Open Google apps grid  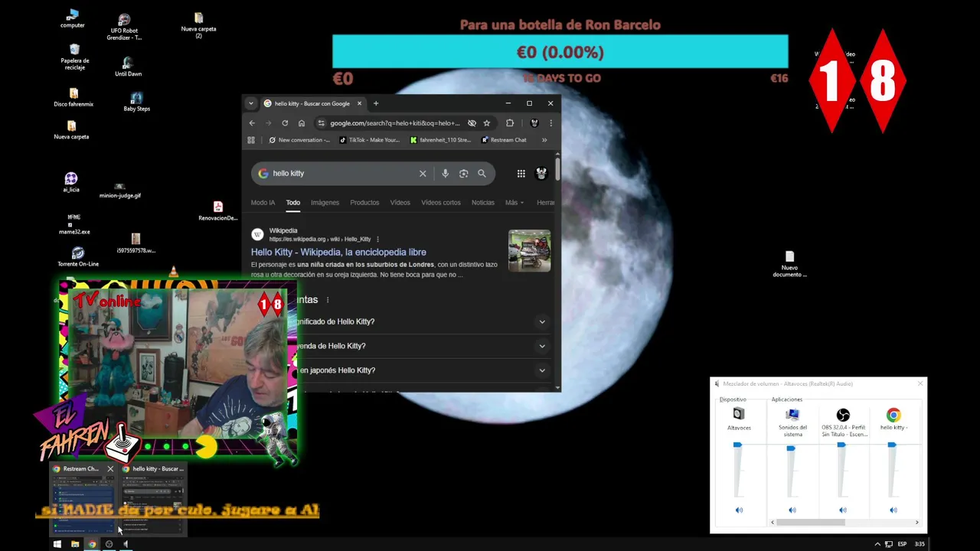pos(521,174)
